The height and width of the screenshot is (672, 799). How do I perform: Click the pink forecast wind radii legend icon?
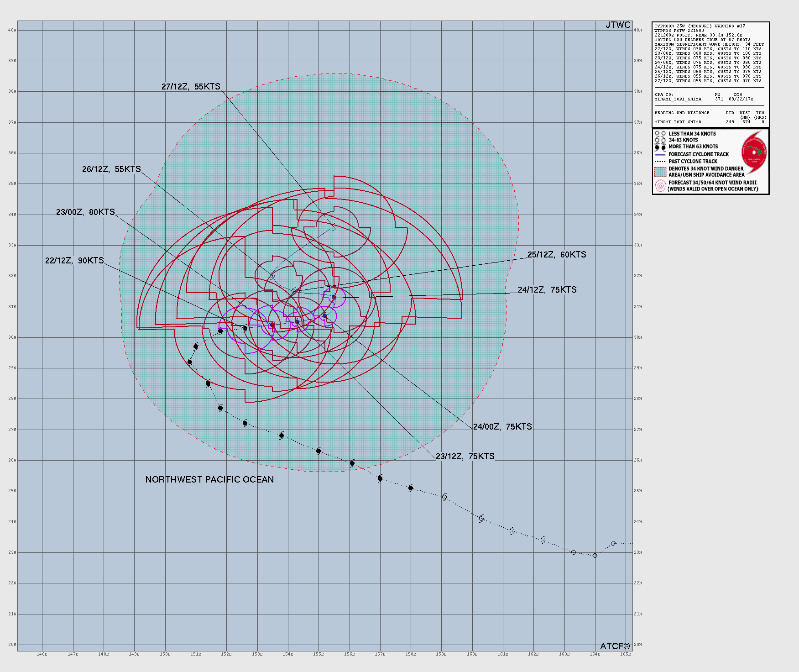click(x=660, y=186)
